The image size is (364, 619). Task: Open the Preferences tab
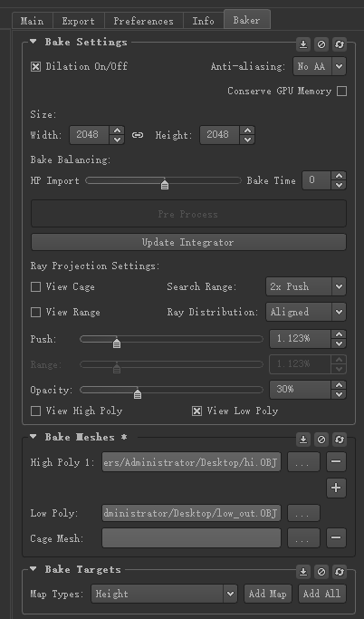[x=144, y=21]
